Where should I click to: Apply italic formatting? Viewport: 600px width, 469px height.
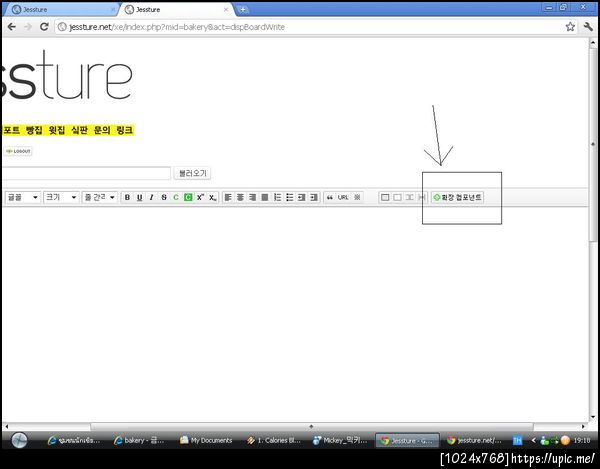[x=152, y=197]
